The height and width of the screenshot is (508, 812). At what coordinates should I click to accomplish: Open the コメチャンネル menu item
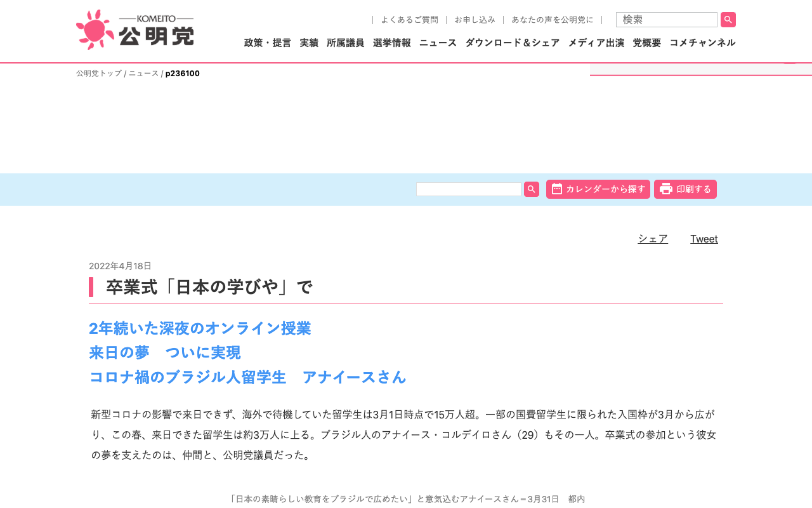(x=703, y=43)
